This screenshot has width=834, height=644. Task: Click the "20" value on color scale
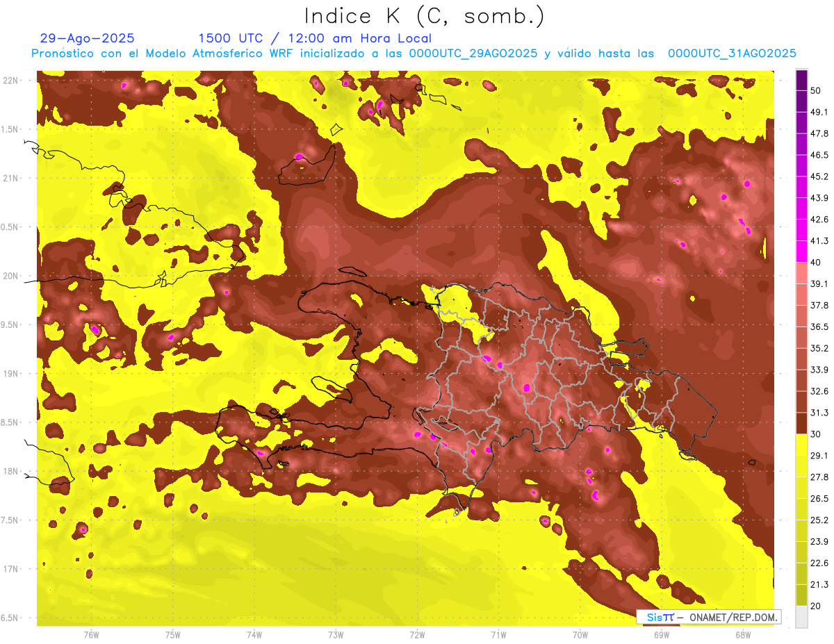815,606
